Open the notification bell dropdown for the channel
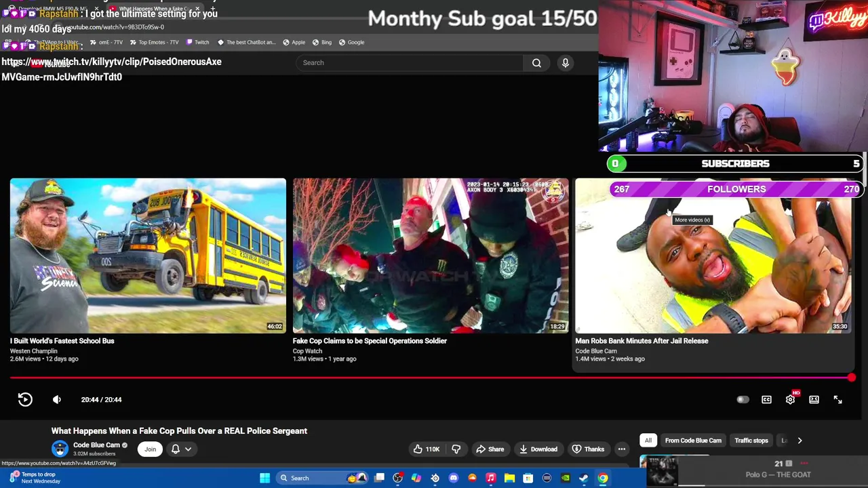 181,449
